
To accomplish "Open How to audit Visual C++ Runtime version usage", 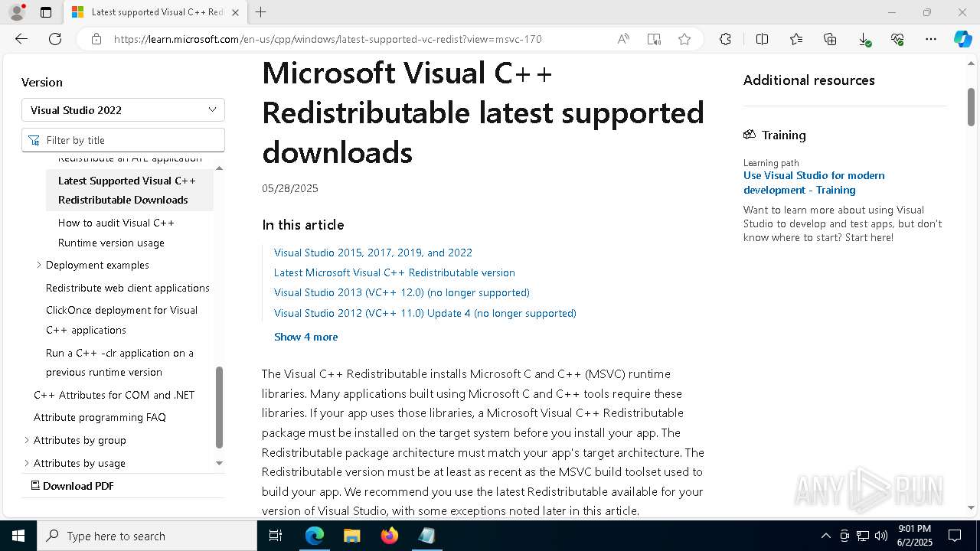I will [x=116, y=233].
